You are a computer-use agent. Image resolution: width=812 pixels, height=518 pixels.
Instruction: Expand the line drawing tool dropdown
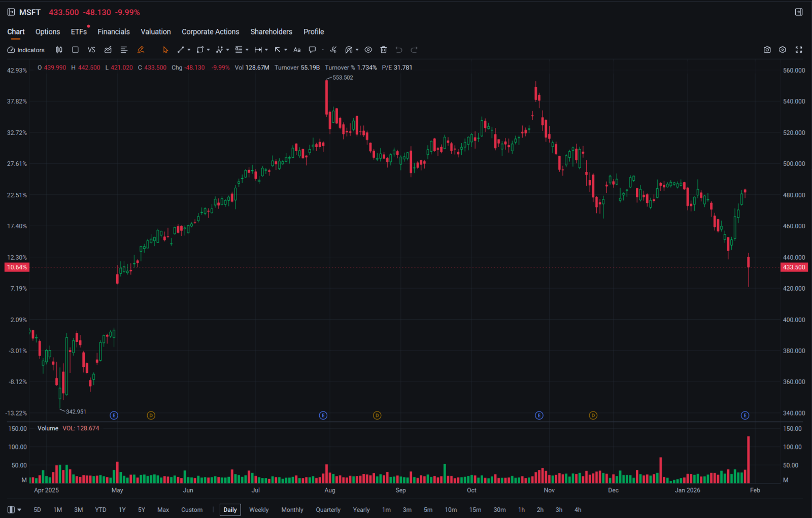click(189, 50)
